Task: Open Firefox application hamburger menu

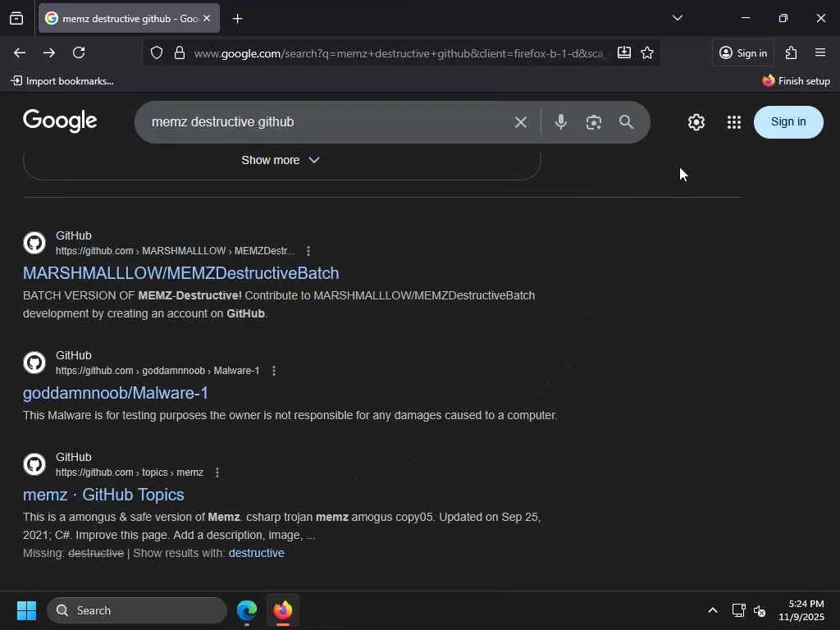Action: (820, 52)
